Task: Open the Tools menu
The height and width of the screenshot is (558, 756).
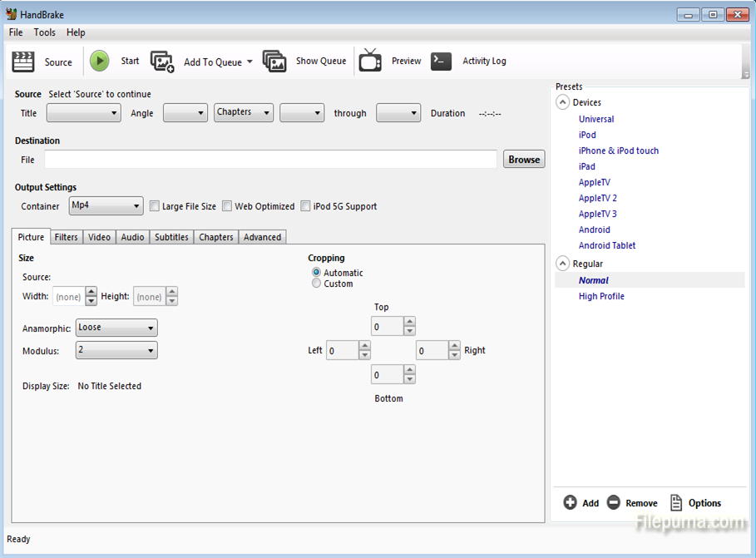Action: [45, 32]
